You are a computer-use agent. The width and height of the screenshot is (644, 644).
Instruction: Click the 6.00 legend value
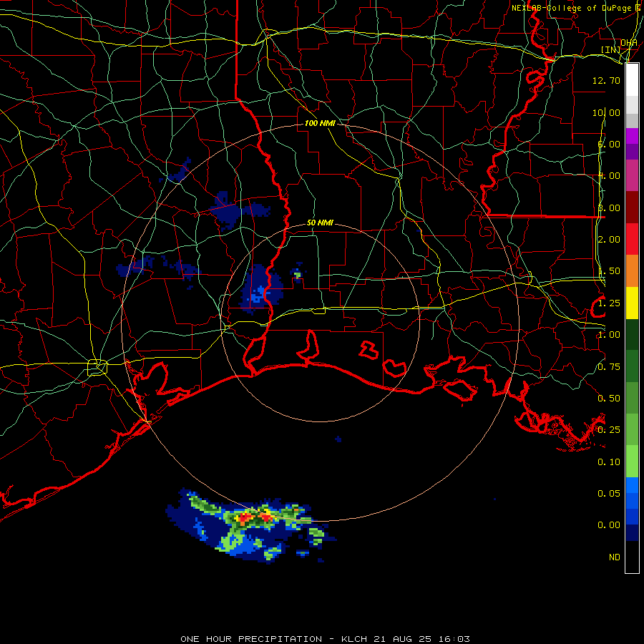609,144
